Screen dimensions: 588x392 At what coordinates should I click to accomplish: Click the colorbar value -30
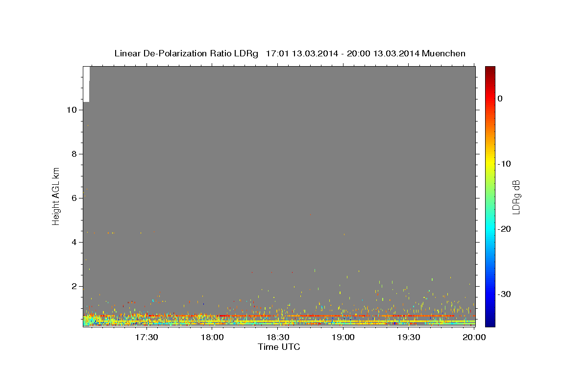point(504,294)
